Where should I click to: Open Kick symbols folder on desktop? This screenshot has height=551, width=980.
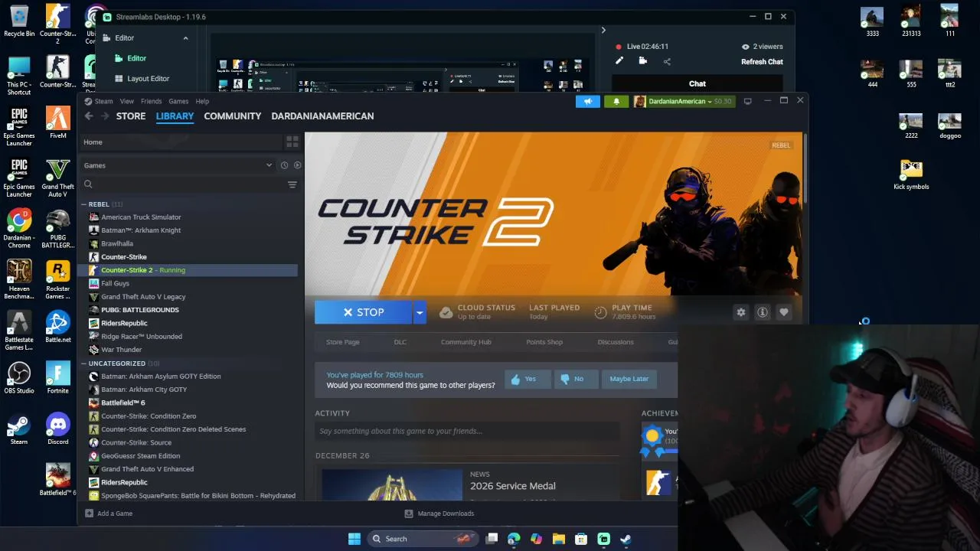[x=911, y=174]
